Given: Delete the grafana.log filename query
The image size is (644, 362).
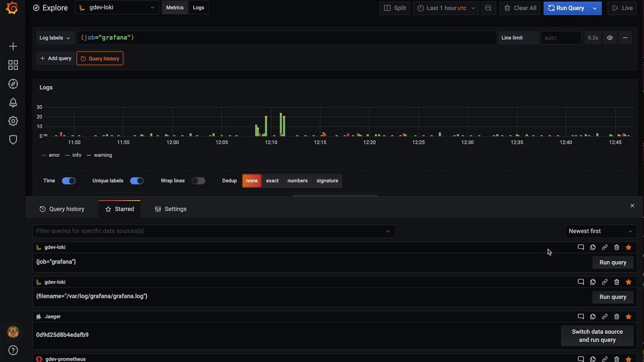Looking at the screenshot, I should 617,282.
